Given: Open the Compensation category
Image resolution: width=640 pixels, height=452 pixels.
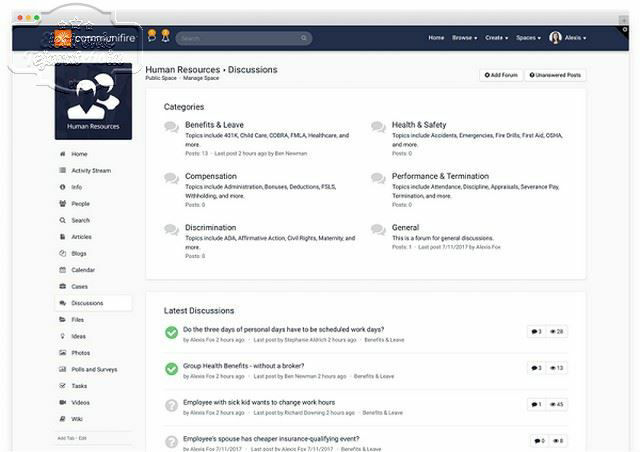Looking at the screenshot, I should point(211,176).
